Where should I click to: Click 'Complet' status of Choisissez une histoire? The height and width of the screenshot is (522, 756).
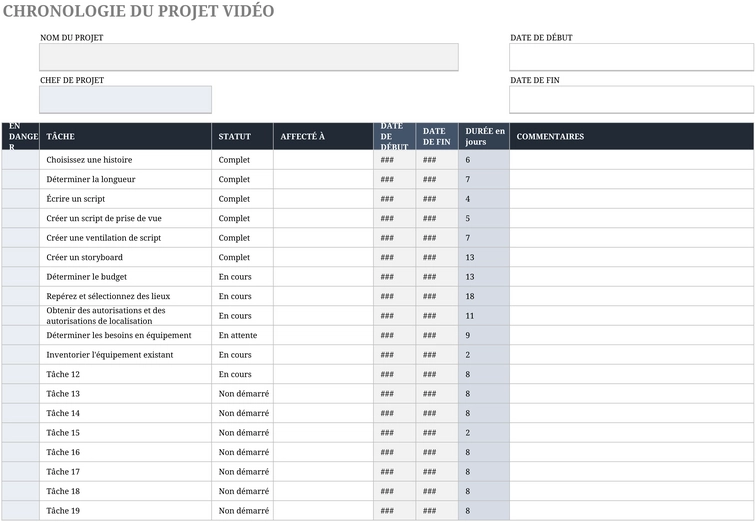tap(243, 160)
